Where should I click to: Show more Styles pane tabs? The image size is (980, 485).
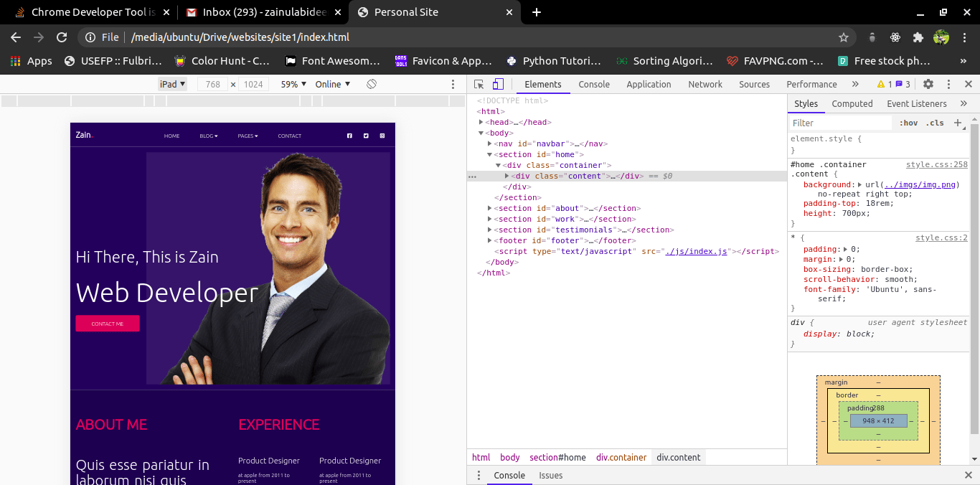pyautogui.click(x=963, y=103)
